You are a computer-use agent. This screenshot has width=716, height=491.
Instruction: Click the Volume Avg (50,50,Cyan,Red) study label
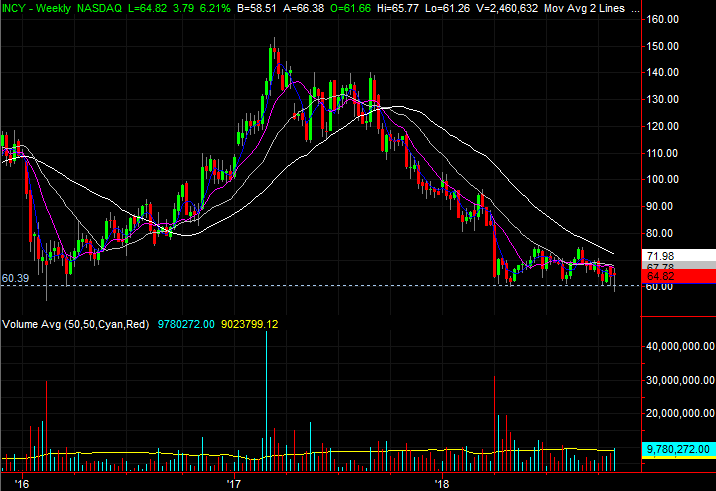pos(75,324)
